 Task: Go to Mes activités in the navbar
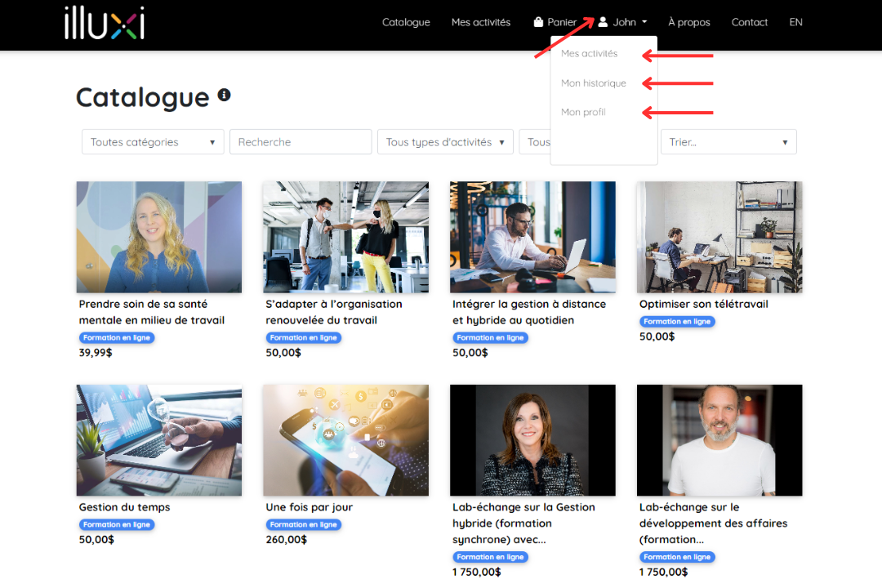pos(481,22)
